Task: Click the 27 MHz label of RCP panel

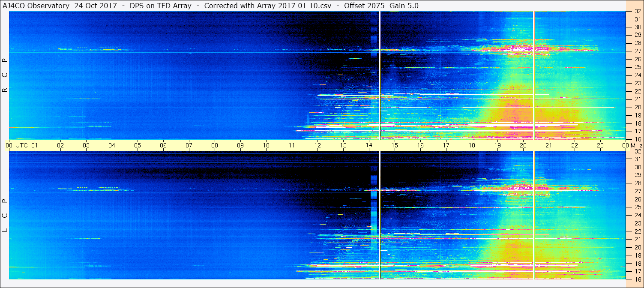Action: [637, 51]
